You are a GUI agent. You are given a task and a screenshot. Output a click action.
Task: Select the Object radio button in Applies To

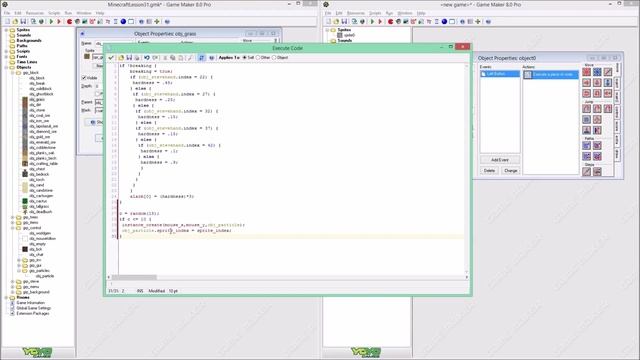[274, 58]
